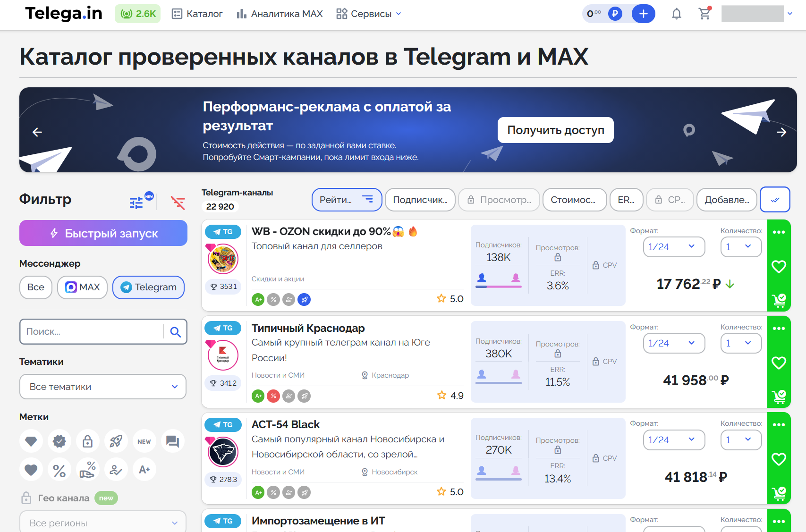
Task: Sort by Рейтинг
Action: point(347,200)
